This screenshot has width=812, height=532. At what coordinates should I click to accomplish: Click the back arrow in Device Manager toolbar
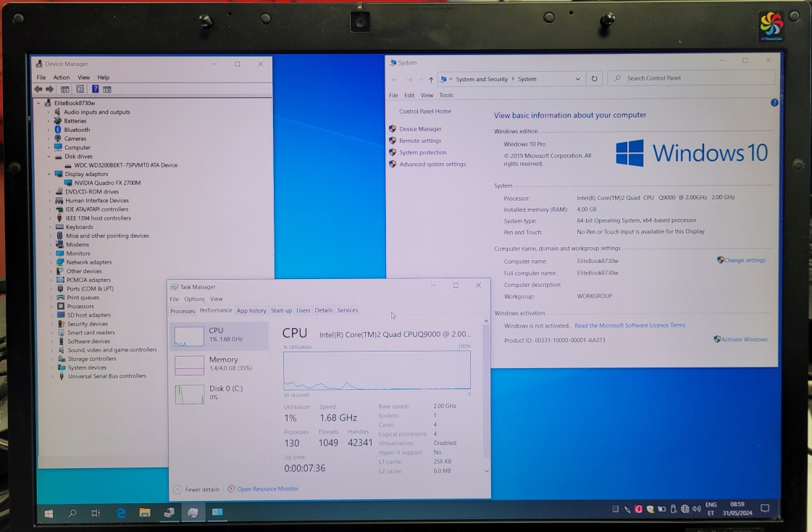(x=39, y=89)
